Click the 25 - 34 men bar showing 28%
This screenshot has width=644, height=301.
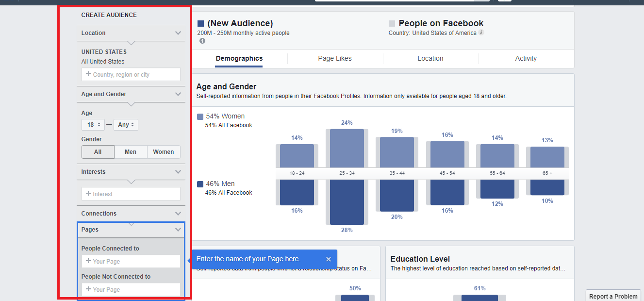[347, 202]
